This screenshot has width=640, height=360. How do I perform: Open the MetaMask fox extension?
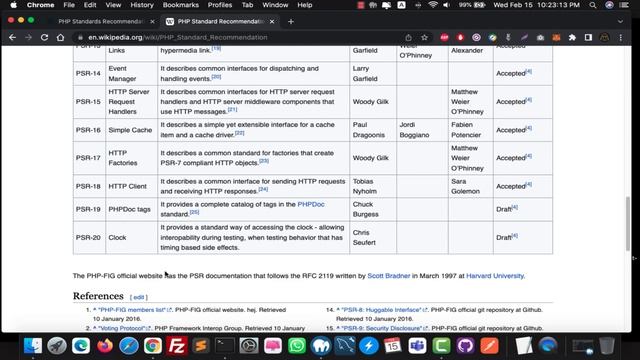point(556,38)
